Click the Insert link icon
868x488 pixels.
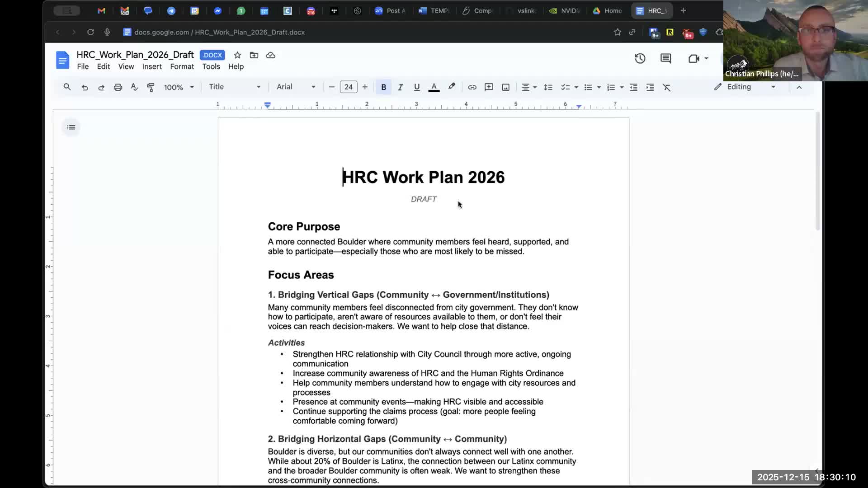pos(472,87)
